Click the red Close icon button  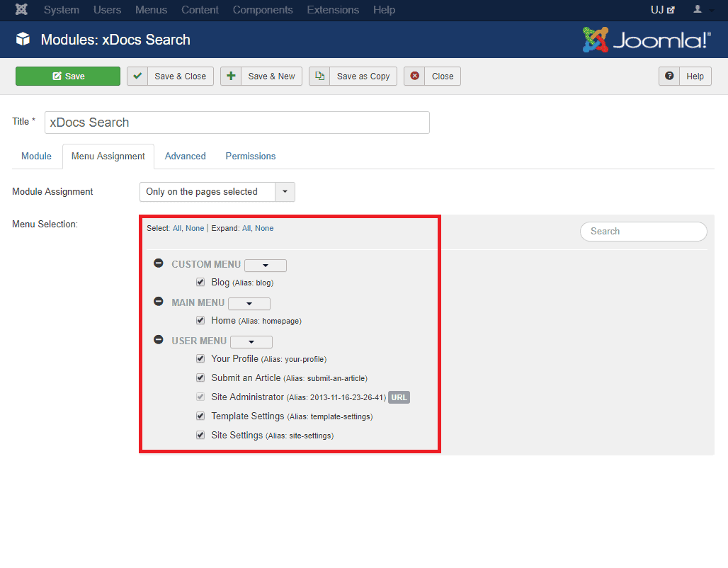[x=415, y=76]
